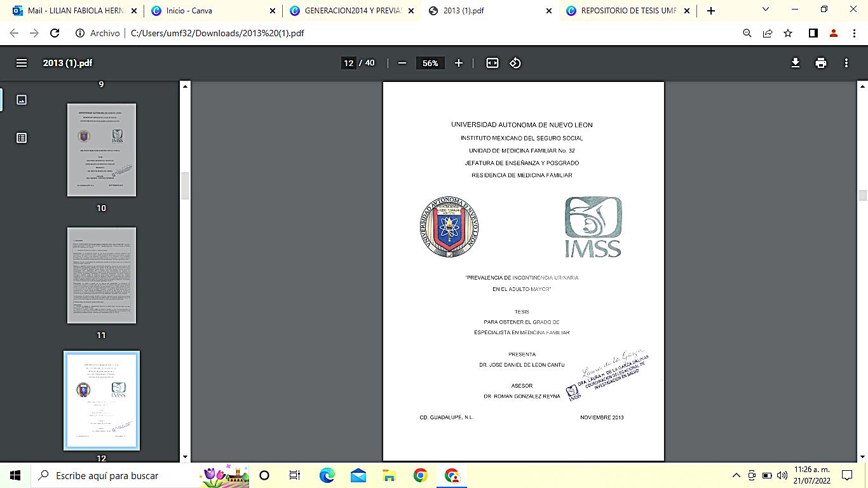
Task: Edit the current page number field
Action: tap(348, 63)
